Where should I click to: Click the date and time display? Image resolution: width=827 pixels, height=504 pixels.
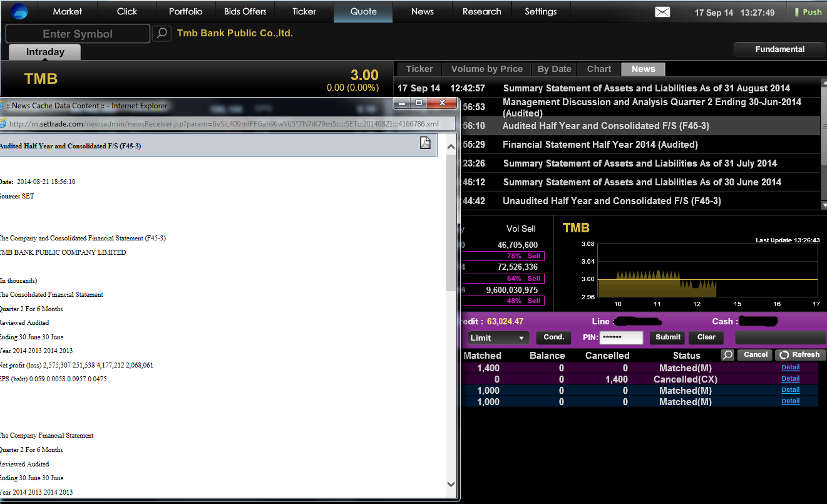tap(734, 13)
